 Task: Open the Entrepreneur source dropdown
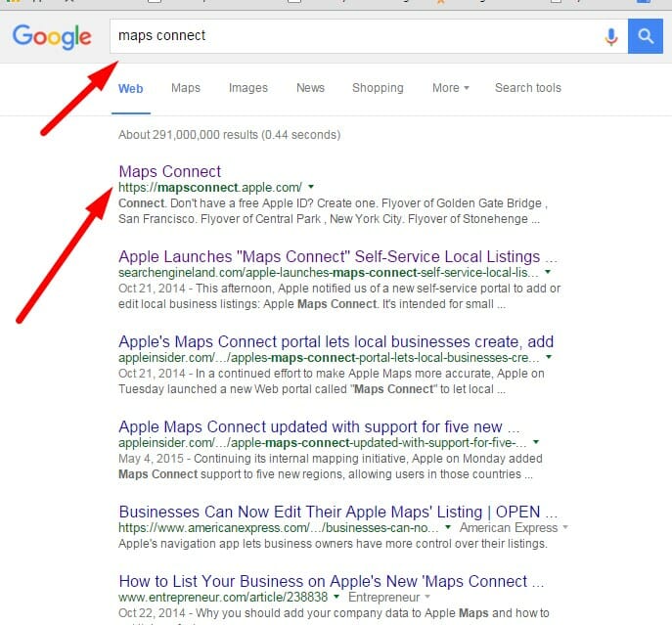point(388,598)
